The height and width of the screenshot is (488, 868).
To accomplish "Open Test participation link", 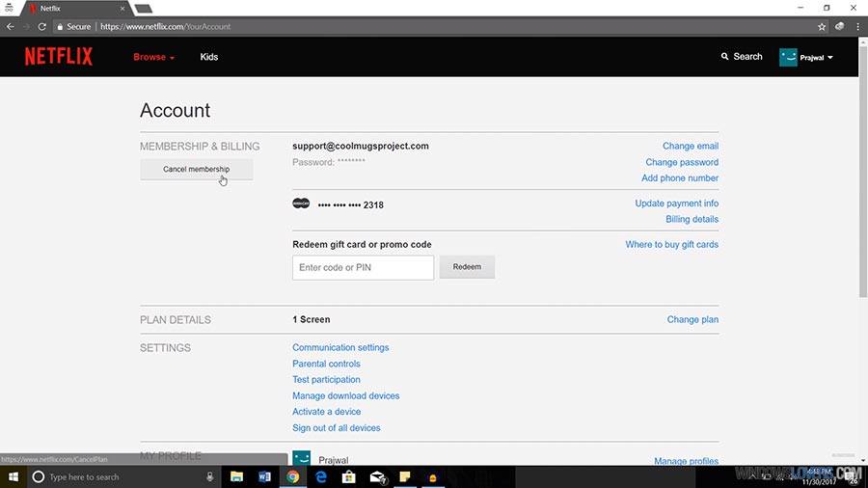I will (x=326, y=380).
